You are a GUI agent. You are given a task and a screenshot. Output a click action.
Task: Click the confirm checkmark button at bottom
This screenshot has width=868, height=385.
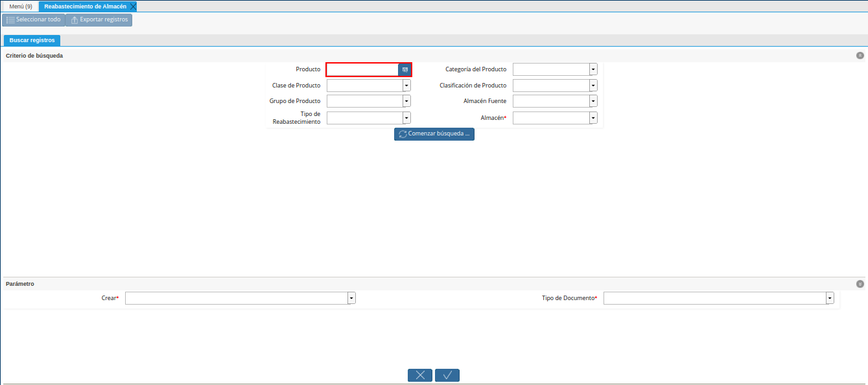447,375
